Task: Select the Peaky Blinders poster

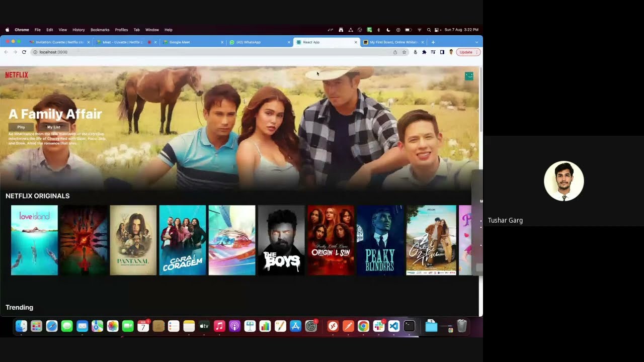Action: coord(380,240)
